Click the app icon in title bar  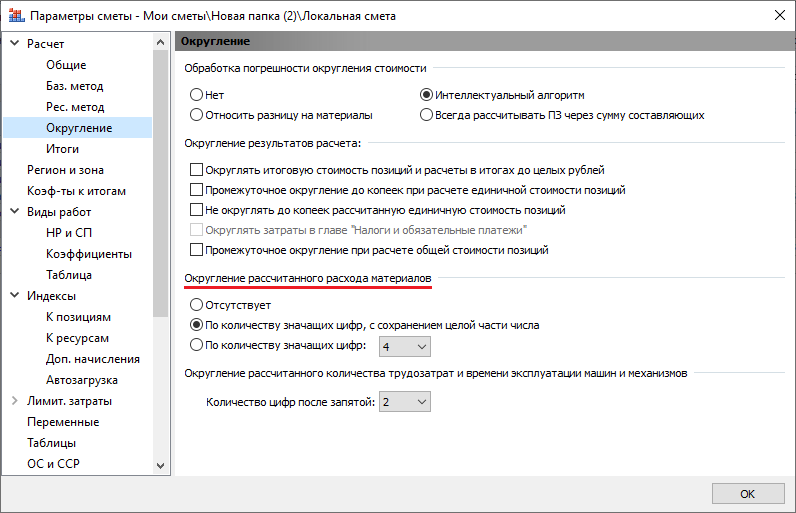point(14,15)
